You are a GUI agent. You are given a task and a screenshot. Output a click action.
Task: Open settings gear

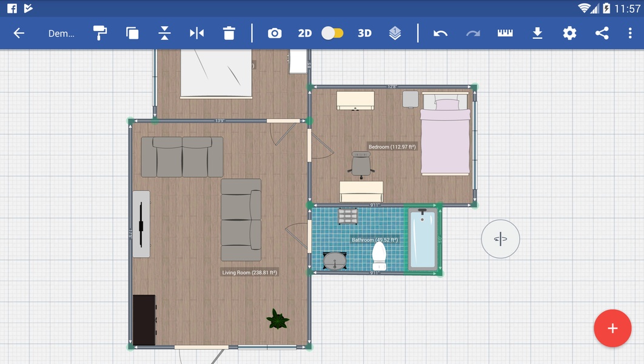coord(569,33)
